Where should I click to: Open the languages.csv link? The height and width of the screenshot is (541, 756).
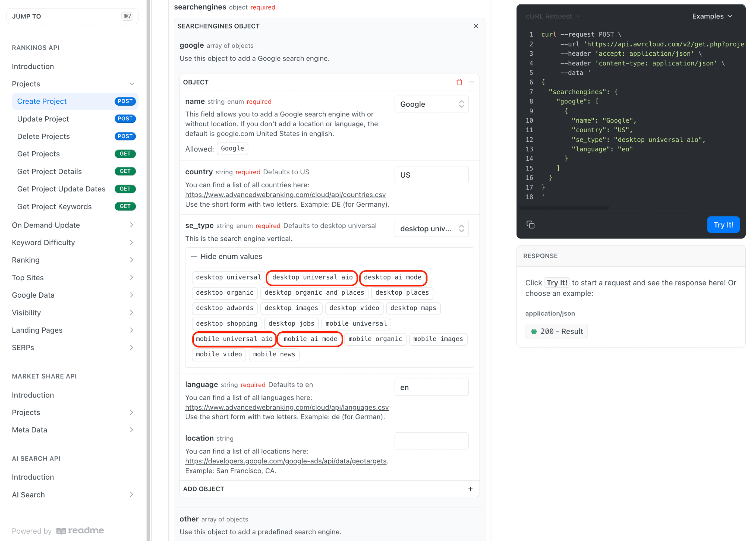tap(287, 407)
